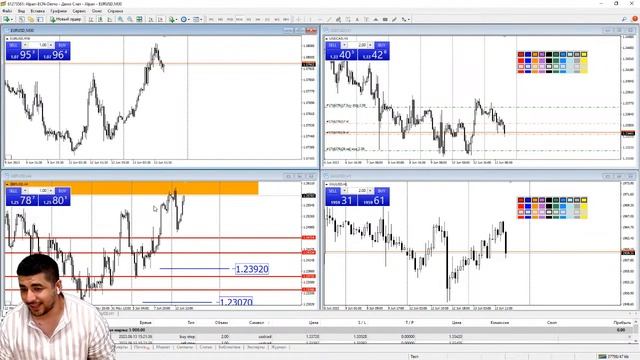Open the Эксперты terminal tab
The width and height of the screenshot is (640, 360).
256,347
